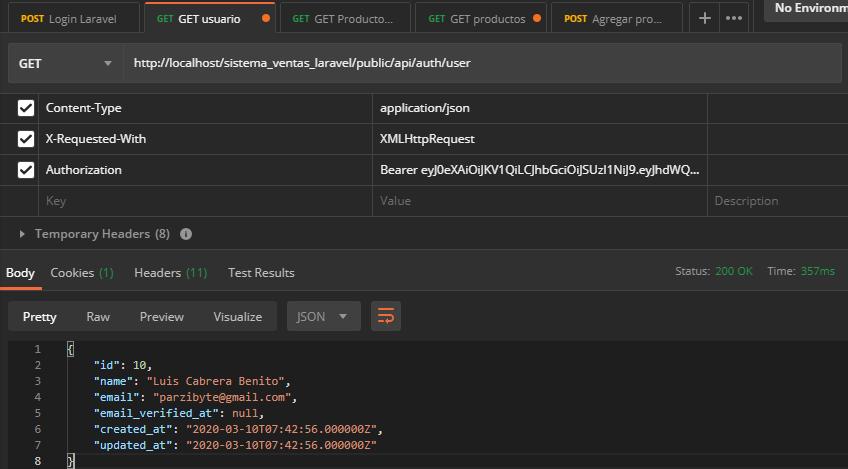Click orange unsaved dot on GET productos tab

(x=536, y=18)
